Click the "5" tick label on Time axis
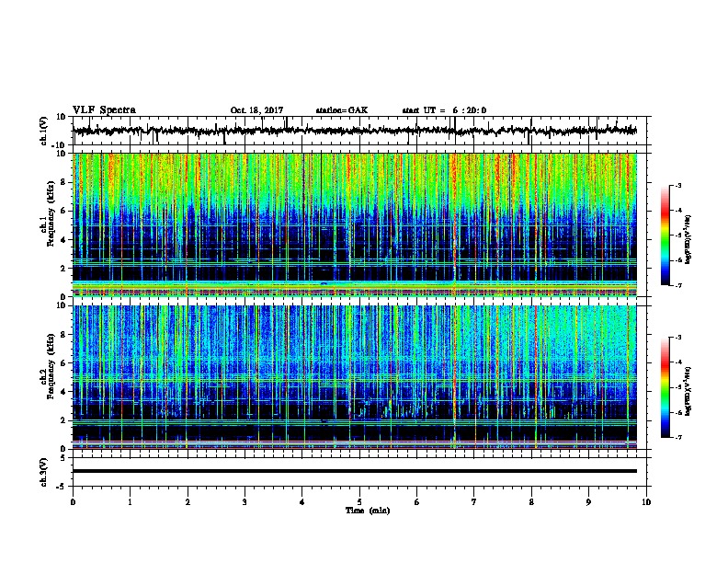 pos(359,502)
